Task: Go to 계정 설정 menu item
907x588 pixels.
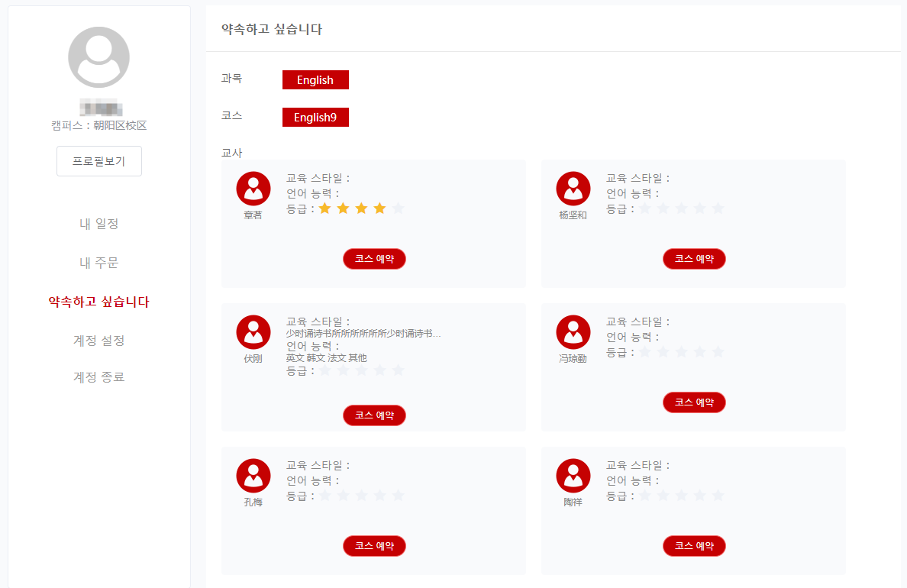Action: tap(99, 341)
